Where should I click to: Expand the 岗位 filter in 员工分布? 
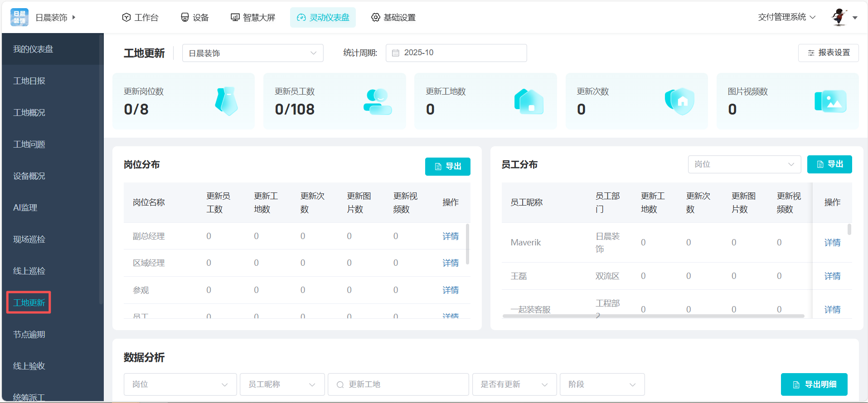[x=744, y=164]
